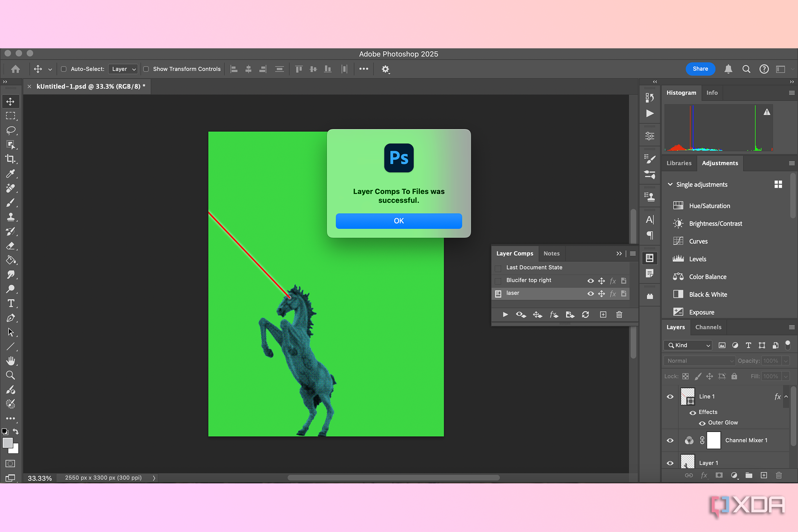Open the Notes tab

551,253
